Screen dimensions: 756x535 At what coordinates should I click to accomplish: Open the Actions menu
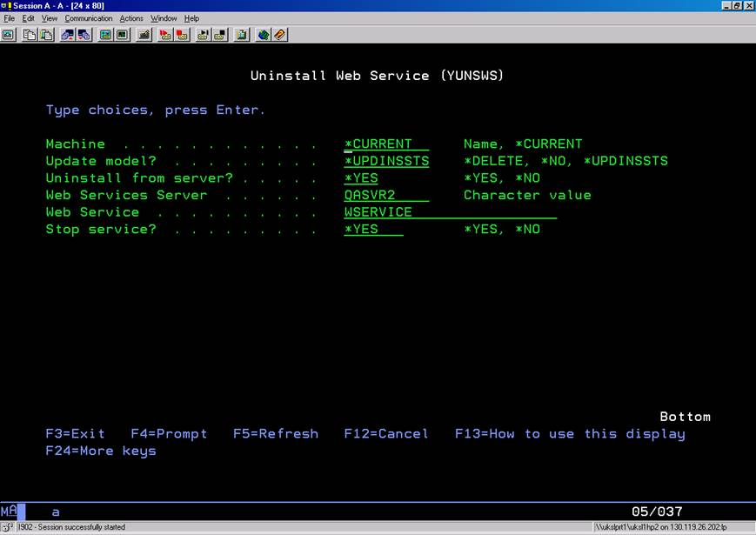point(131,18)
